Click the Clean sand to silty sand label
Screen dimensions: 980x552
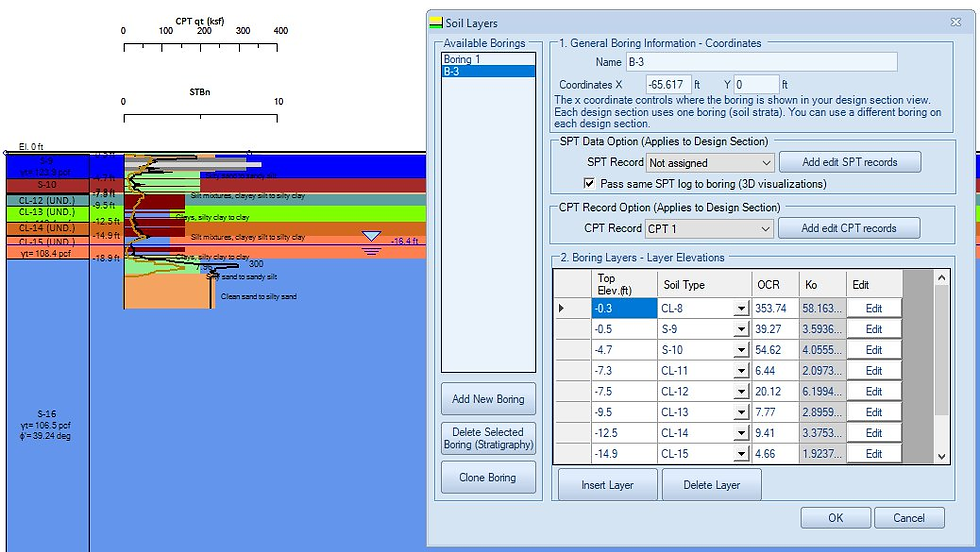click(259, 296)
